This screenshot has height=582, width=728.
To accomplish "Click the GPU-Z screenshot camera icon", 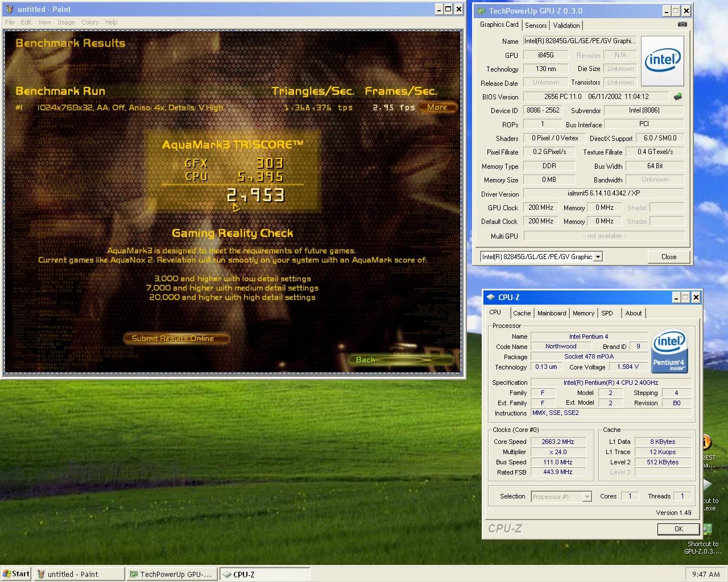I will point(682,24).
